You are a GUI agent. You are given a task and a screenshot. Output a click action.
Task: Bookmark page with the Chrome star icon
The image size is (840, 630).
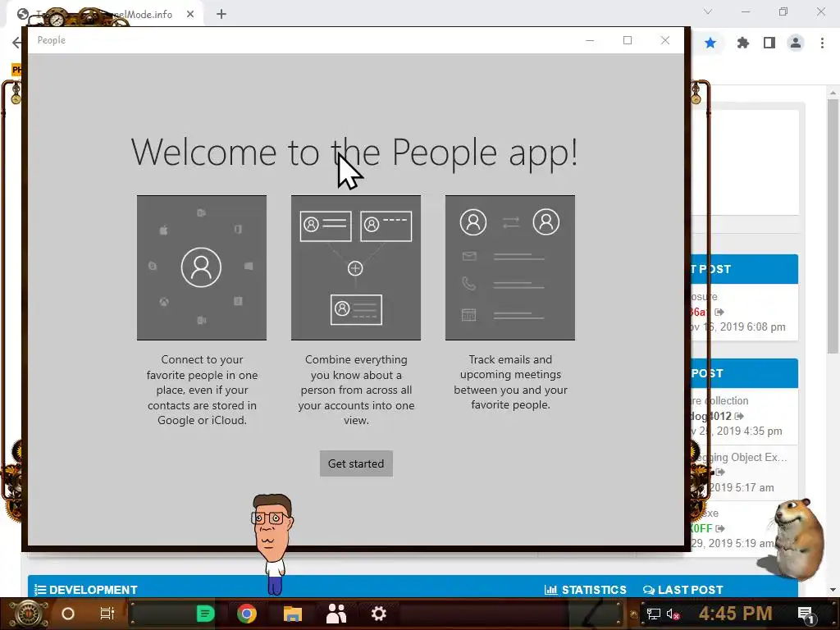point(710,43)
